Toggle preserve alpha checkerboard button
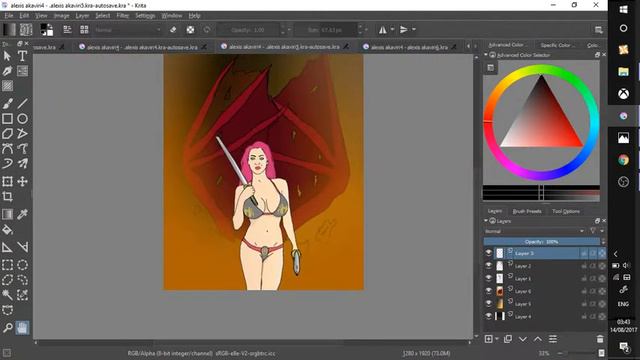This screenshot has height=360, width=640. tap(190, 29)
